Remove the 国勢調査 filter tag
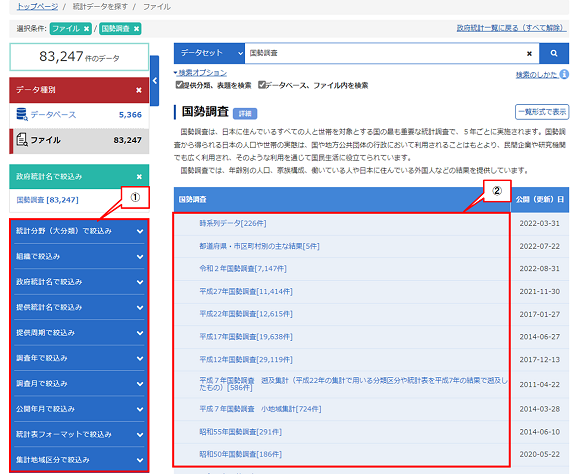This screenshot has width=581, height=474. coord(136,29)
